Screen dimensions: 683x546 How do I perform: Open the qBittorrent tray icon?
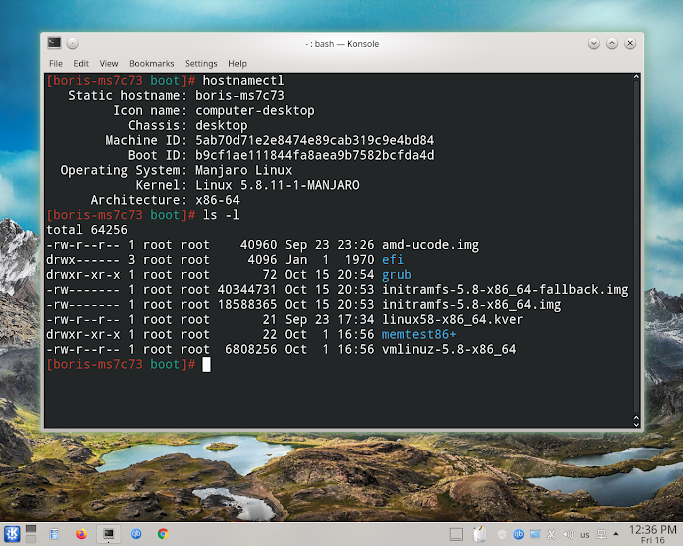point(518,534)
